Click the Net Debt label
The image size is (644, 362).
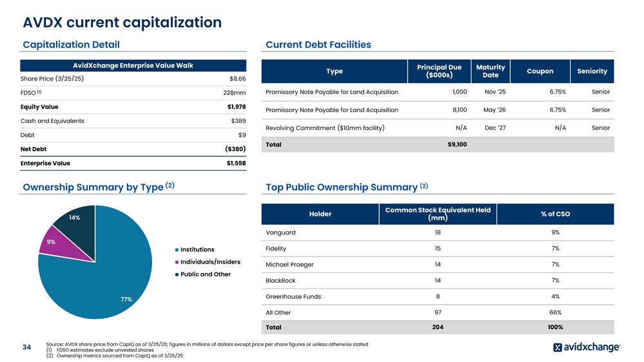[34, 149]
